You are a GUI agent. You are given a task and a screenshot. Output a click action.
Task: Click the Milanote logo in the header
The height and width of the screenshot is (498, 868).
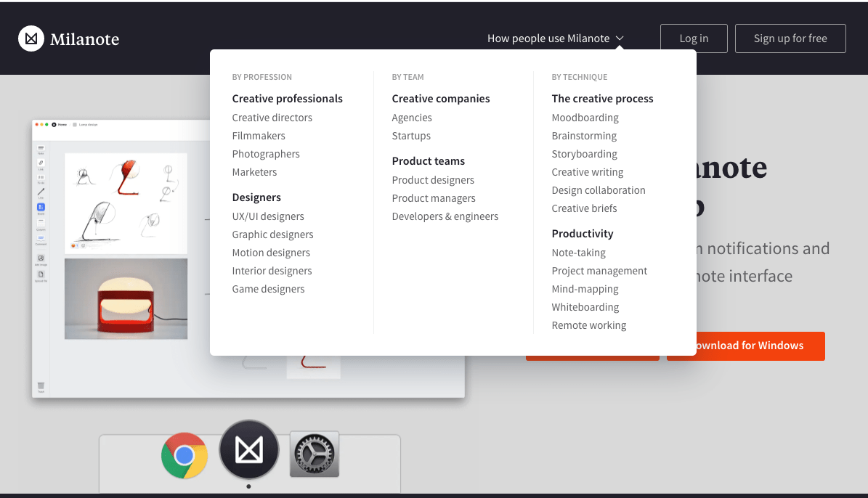click(x=68, y=38)
